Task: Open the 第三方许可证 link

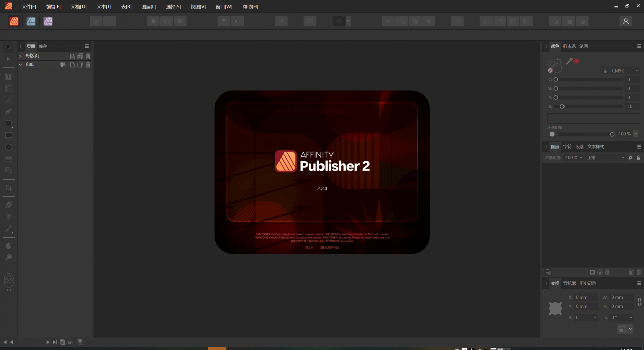Action: [331, 247]
